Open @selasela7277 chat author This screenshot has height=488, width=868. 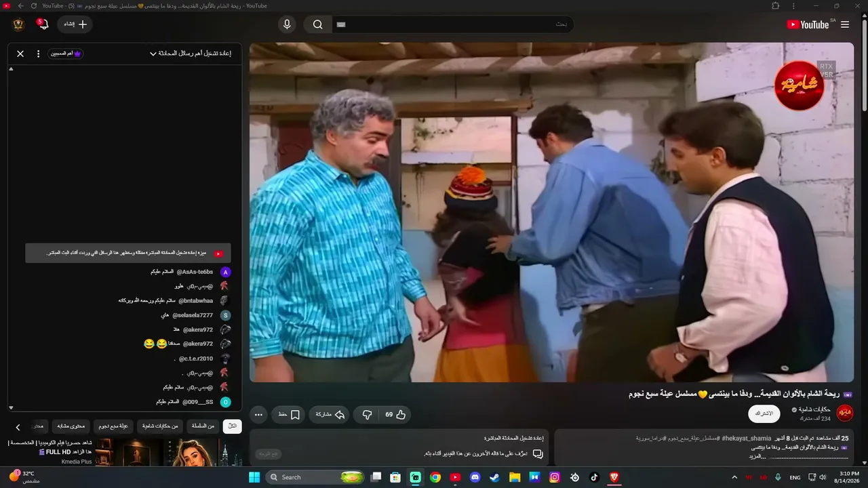pyautogui.click(x=193, y=315)
